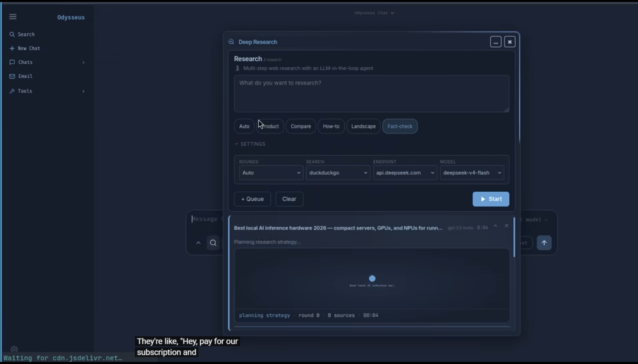Click the Clear button
Image resolution: width=638 pixels, height=364 pixels.
pos(289,199)
